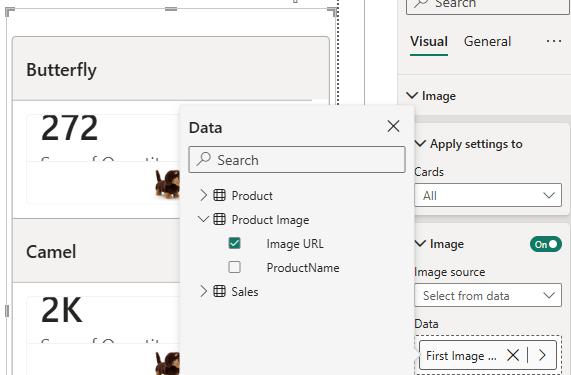Click the ProductName field name
The image size is (571, 375).
click(x=303, y=268)
